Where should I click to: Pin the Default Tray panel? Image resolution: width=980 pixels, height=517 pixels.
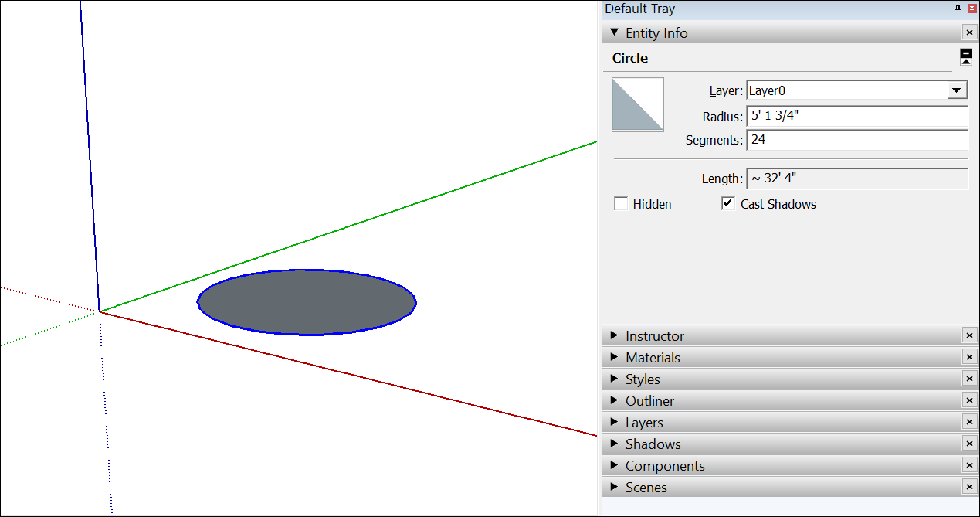958,9
